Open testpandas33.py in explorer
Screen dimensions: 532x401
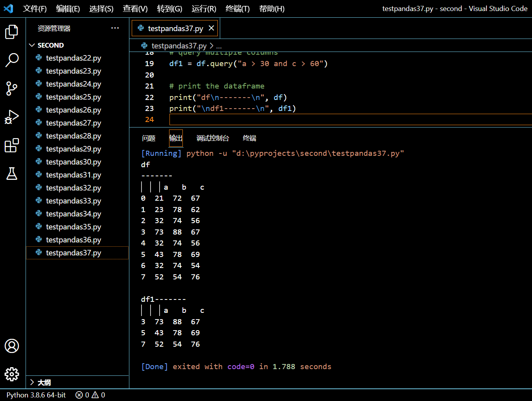click(x=77, y=201)
